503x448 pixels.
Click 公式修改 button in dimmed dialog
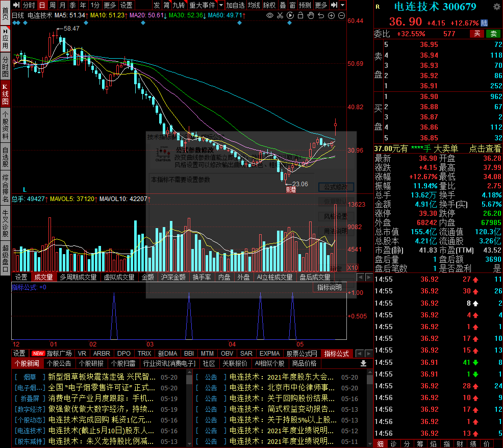pyautogui.click(x=336, y=187)
